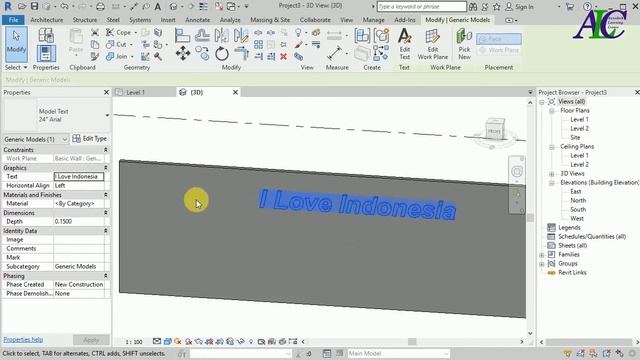Image resolution: width=640 pixels, height=360 pixels.
Task: Click the Save icon in quick access toolbar
Action: tap(34, 6)
